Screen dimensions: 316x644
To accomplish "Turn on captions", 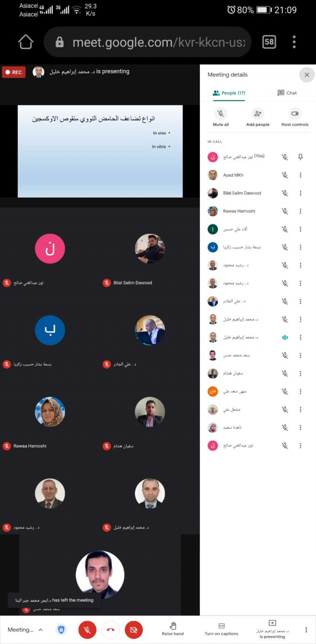I will (x=221, y=629).
